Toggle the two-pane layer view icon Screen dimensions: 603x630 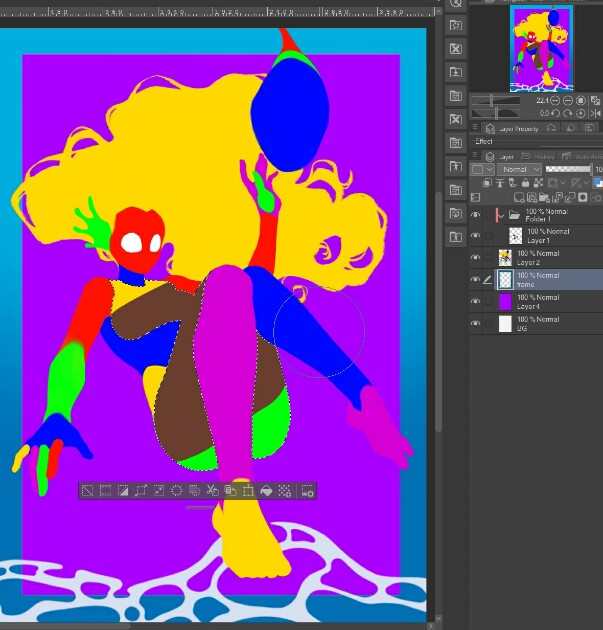click(475, 197)
